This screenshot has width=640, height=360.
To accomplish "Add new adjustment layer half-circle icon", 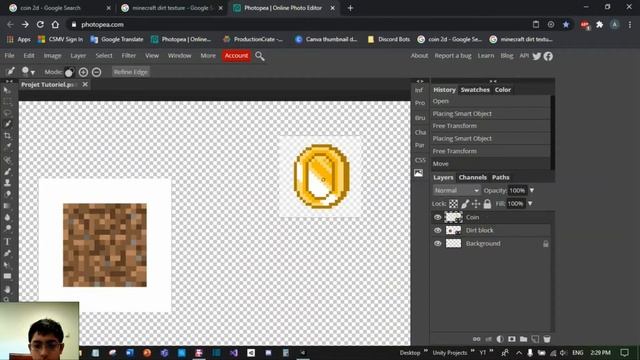I will [x=500, y=339].
